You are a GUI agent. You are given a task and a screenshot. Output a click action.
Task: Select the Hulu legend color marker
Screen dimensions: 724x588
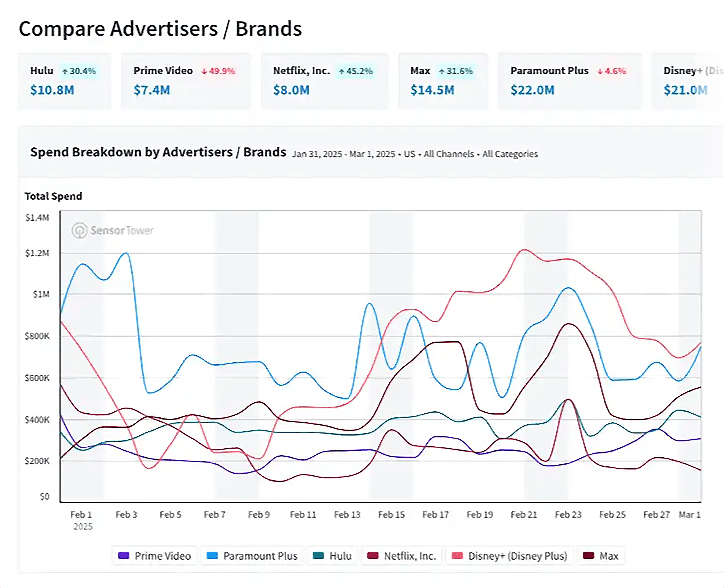[319, 556]
